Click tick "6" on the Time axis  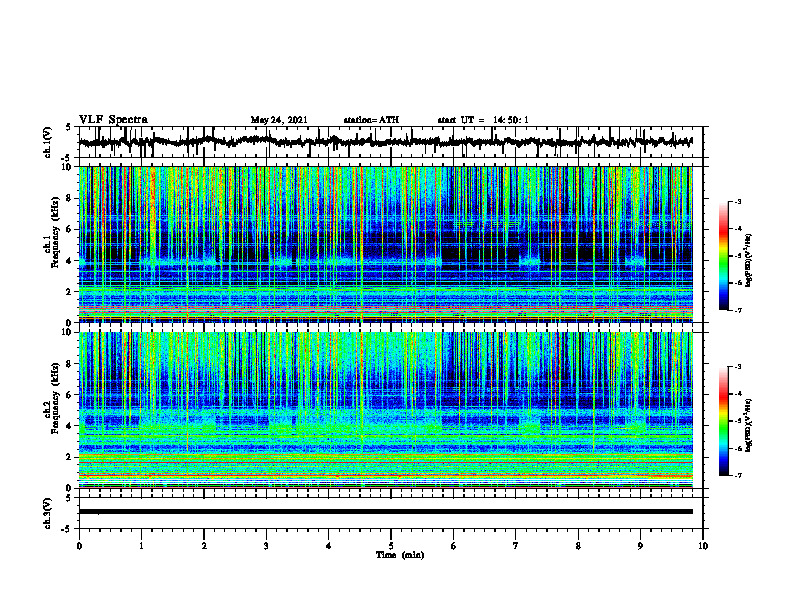(x=454, y=546)
